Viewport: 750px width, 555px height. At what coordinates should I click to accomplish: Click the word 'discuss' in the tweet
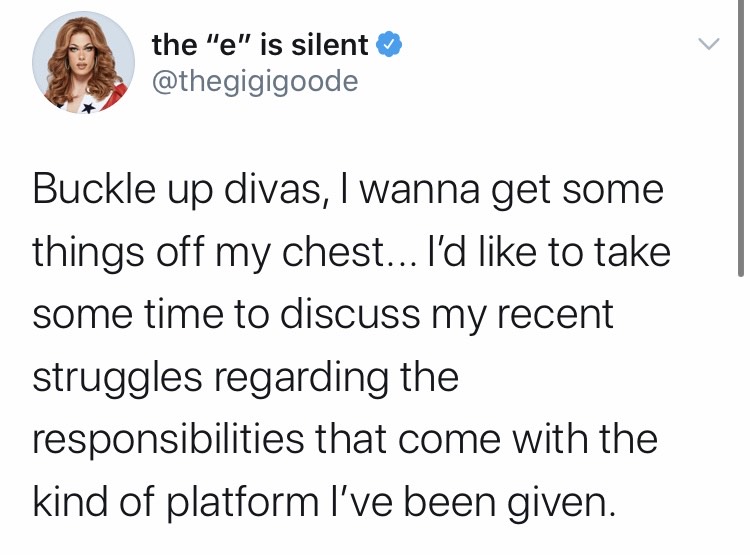350,316
